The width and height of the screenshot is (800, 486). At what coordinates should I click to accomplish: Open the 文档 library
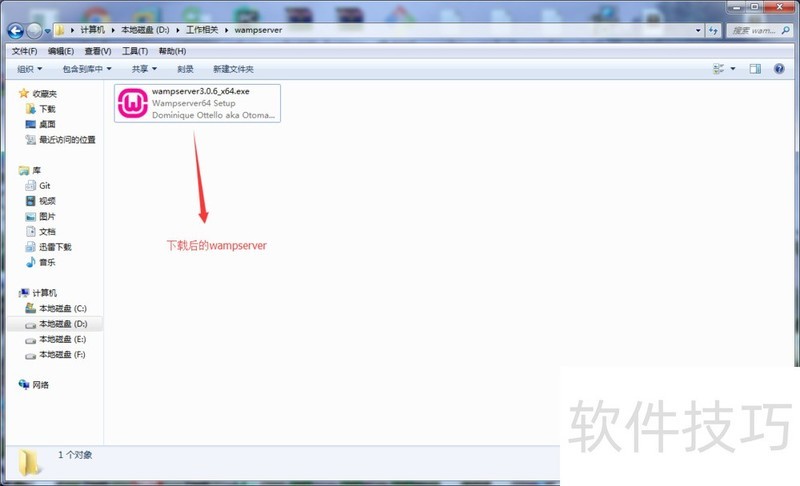point(40,232)
